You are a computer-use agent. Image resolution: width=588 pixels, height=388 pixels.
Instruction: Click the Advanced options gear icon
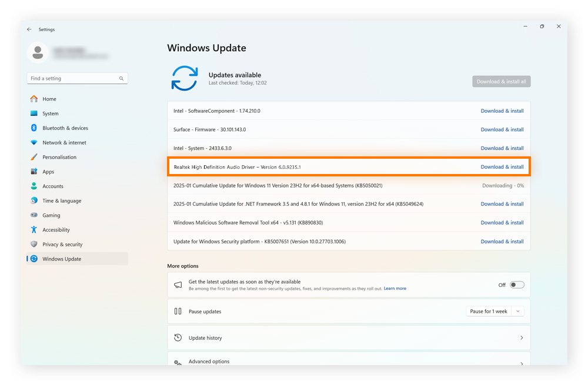tap(178, 362)
